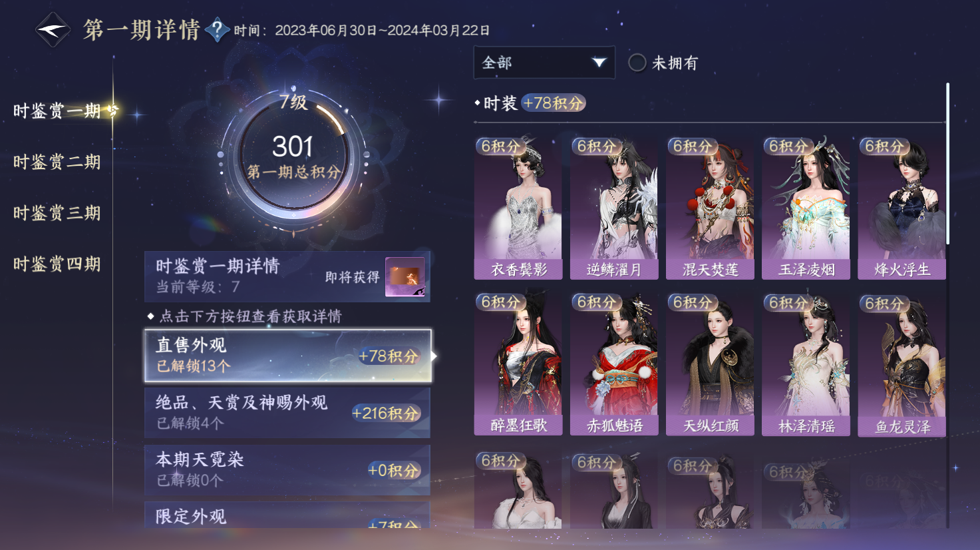The height and width of the screenshot is (550, 980).
Task: Select 绝品、天赏及神赐外观 category
Action: point(287,413)
